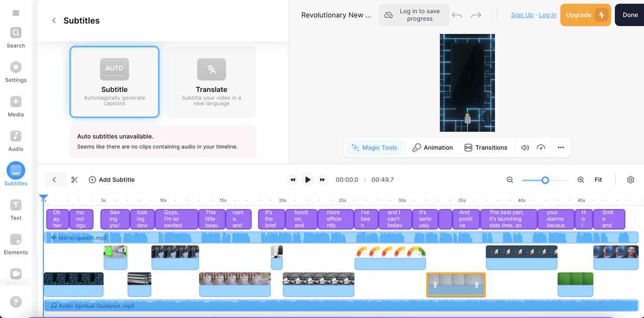The height and width of the screenshot is (318, 644).
Task: Skip backward in the timeline
Action: pos(293,180)
